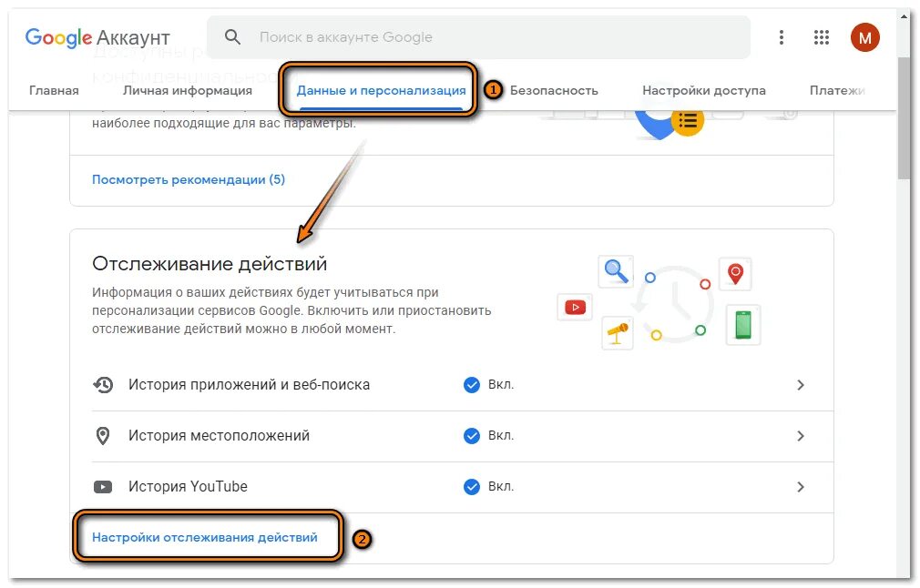
Task: Select the Данные и персонализация tab
Action: tap(381, 90)
